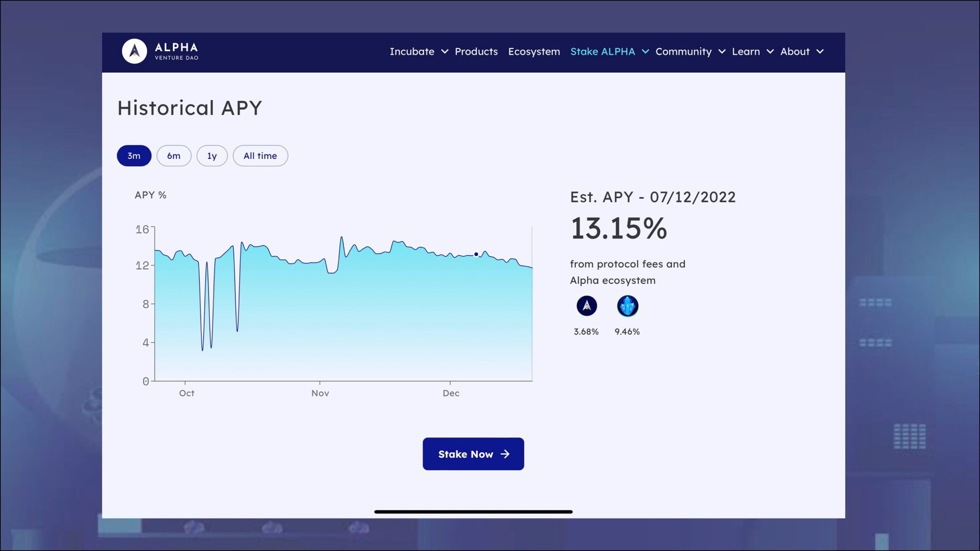Screen dimensions: 980x551
Task: Click the Stake ALPHA menu label
Action: [x=603, y=52]
